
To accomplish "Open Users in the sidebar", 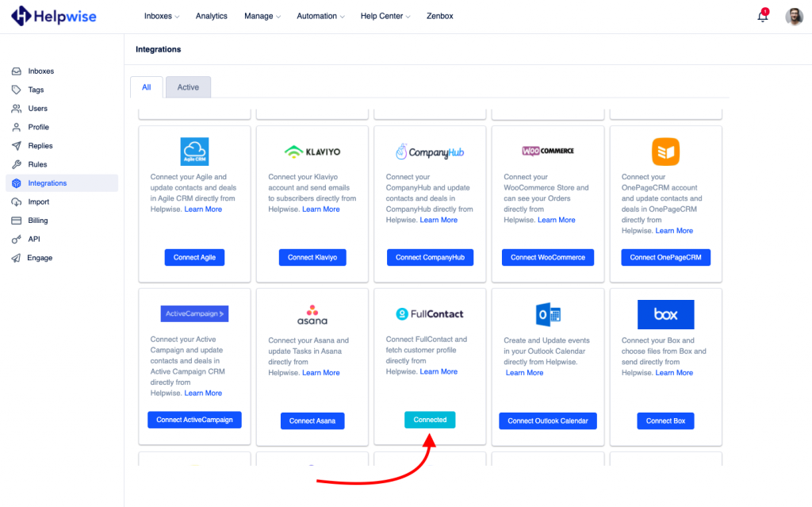I will pos(38,109).
